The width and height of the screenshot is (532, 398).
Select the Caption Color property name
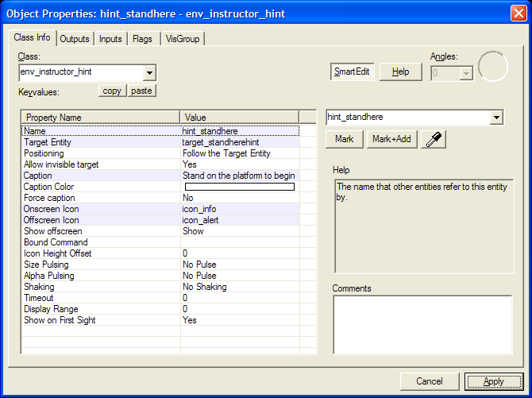(x=48, y=187)
